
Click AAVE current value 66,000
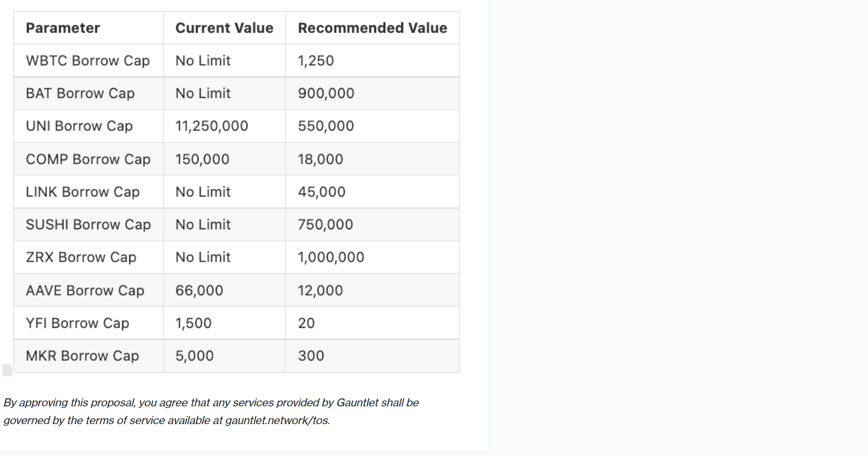pyautogui.click(x=199, y=291)
